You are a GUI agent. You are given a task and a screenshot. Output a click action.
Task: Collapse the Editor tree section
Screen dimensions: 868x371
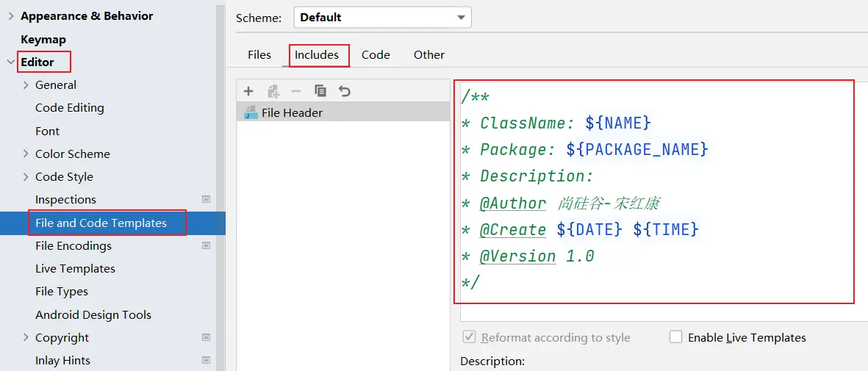pos(11,62)
